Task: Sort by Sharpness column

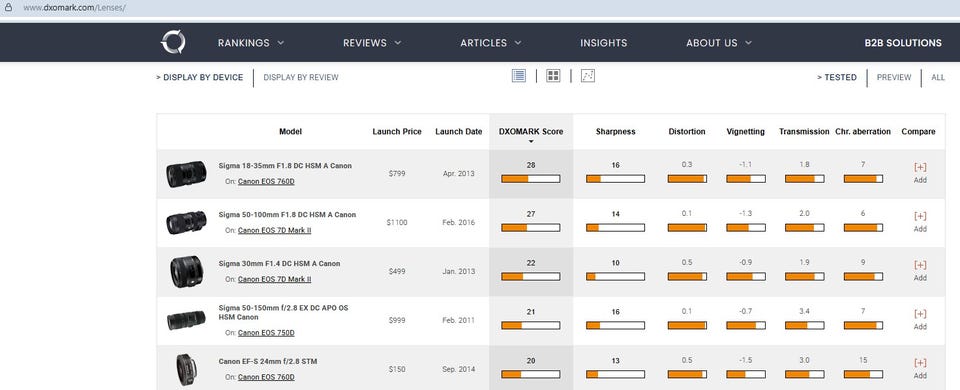Action: pyautogui.click(x=615, y=132)
